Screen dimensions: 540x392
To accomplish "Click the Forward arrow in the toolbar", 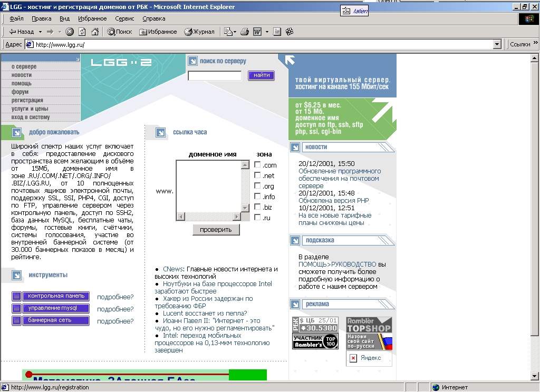I will 50,32.
